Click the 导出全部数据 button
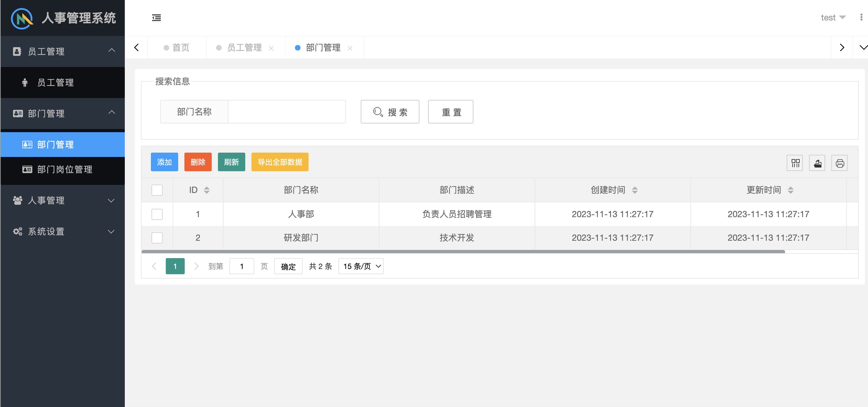 point(280,162)
